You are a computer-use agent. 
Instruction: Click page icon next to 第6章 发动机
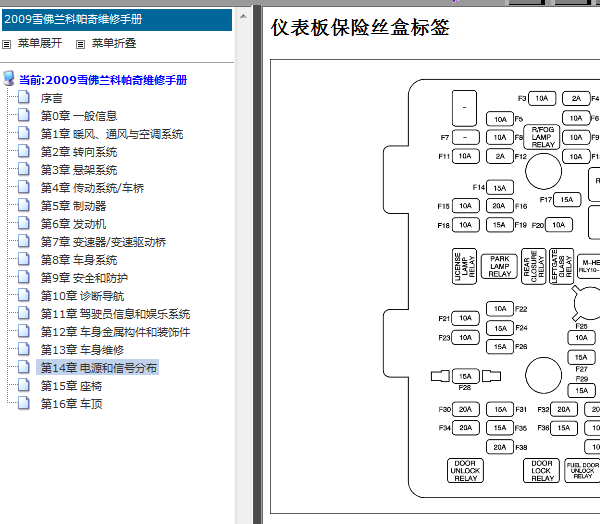tap(24, 223)
